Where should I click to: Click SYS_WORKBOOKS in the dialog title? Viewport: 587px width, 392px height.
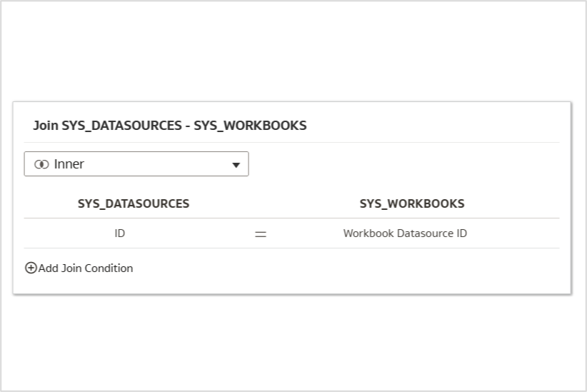click(x=250, y=126)
